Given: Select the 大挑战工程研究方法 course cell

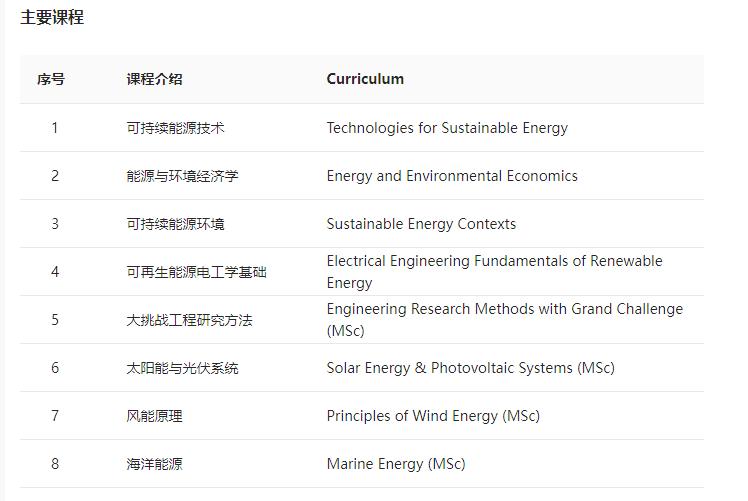Looking at the screenshot, I should pos(189,320).
